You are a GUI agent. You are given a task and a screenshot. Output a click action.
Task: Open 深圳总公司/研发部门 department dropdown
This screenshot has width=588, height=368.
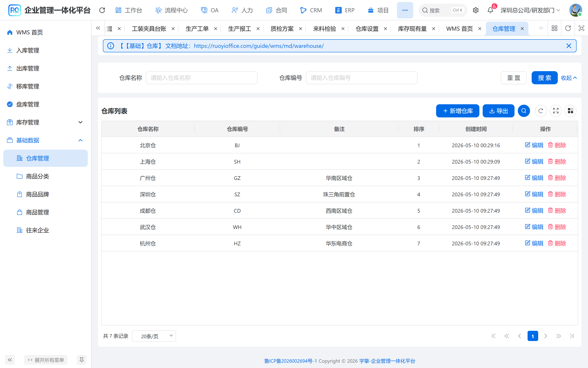point(530,10)
